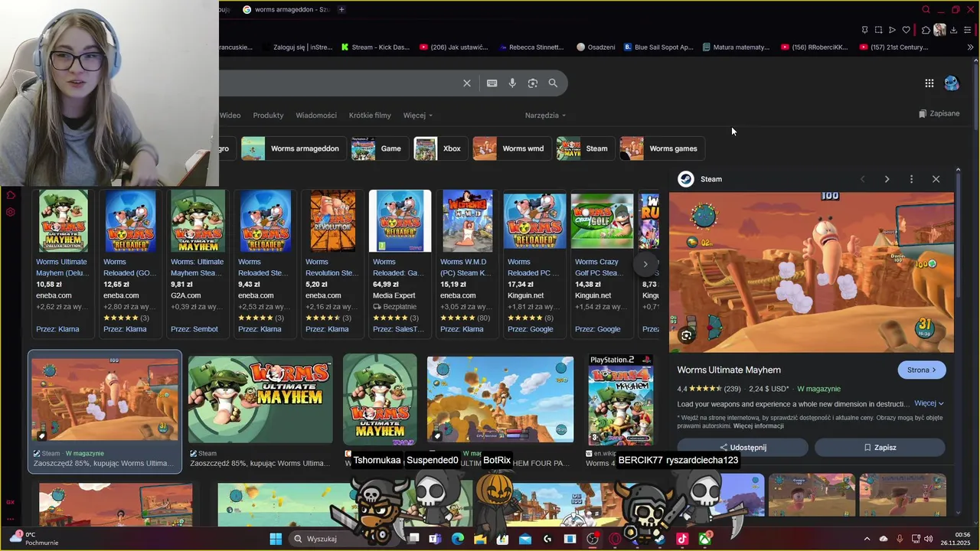
Task: Click the Udostępnij share button
Action: click(x=743, y=448)
